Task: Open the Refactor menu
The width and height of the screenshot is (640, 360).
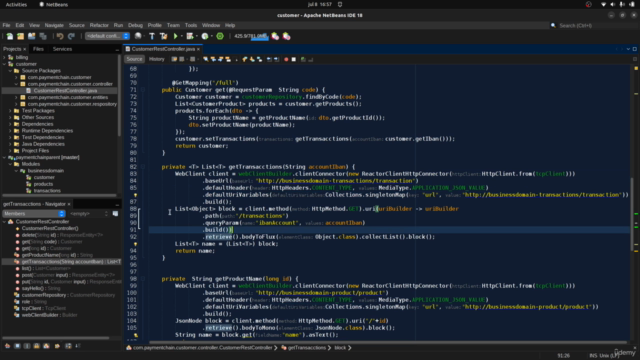Action: coord(99,25)
